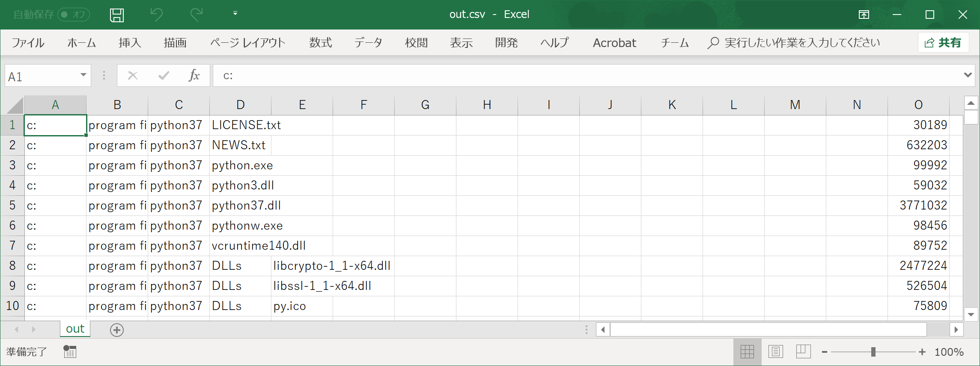
Task: Expand the Name Box dropdown arrow
Action: click(x=83, y=75)
